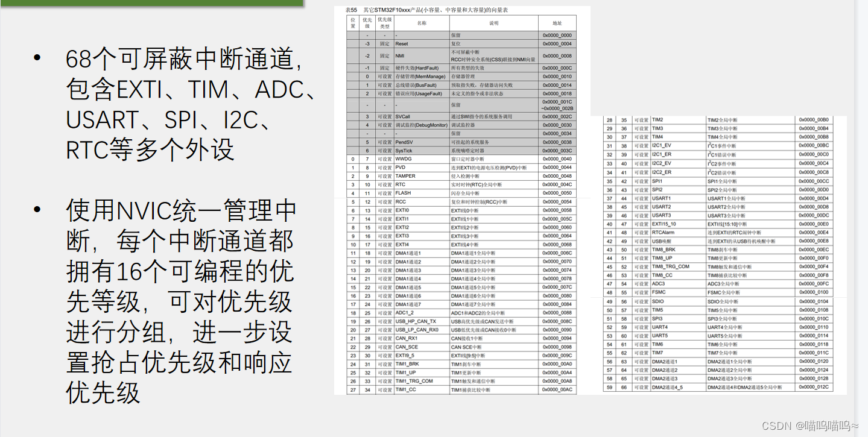
Task: Click the line '置抢占优先级和响应'
Action: 179,363
